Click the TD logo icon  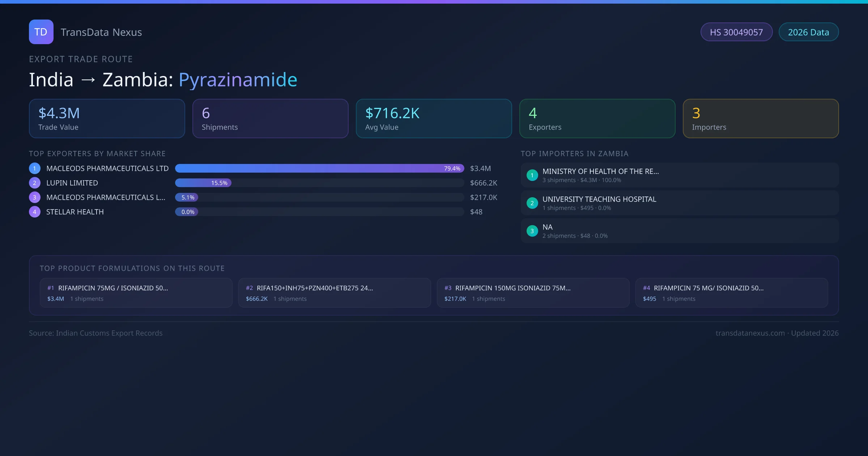pos(41,32)
